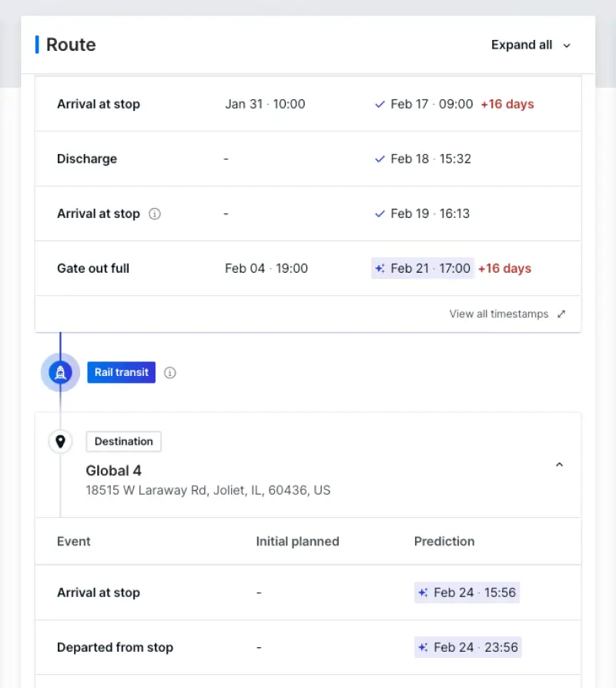Click the Feb 24 · 23:56 prediction chip

pos(468,648)
